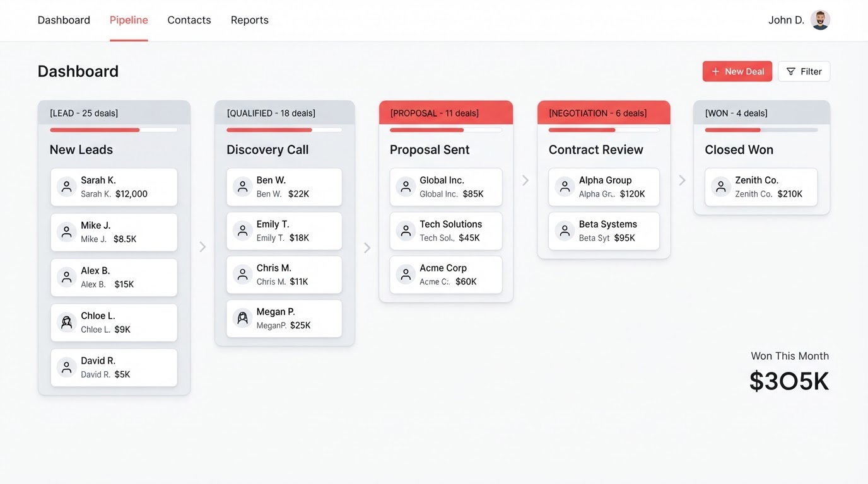The width and height of the screenshot is (868, 484).
Task: Click the Discovery Call column title
Action: click(x=267, y=149)
